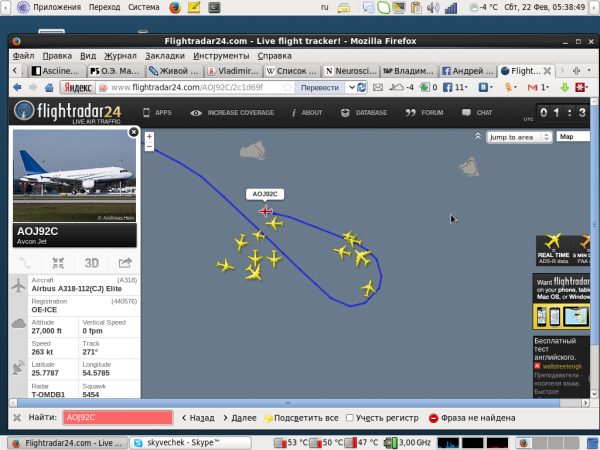Collapse the map controls with the double chevron
The image size is (600, 450).
point(478,136)
